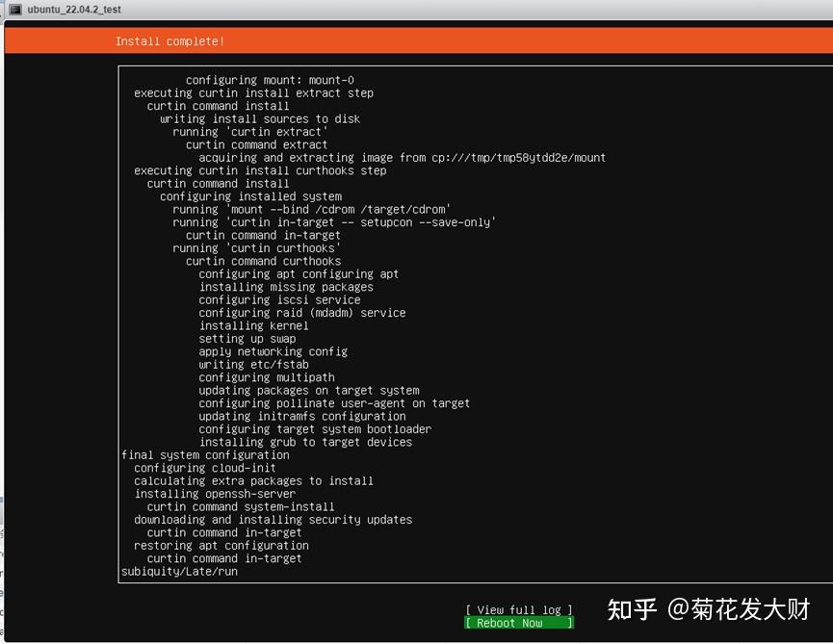Click the VM console window icon
833x644 pixels.
click(x=15, y=10)
